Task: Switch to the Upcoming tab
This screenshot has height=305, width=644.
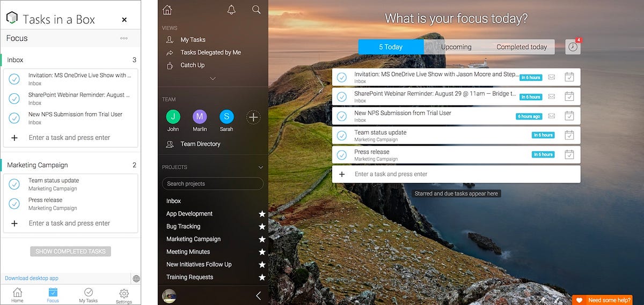Action: (x=456, y=47)
